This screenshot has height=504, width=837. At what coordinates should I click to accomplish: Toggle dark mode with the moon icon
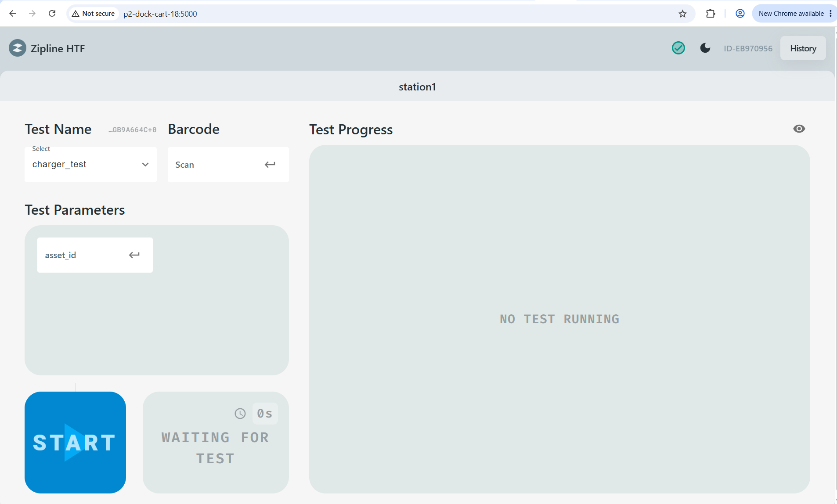click(x=705, y=48)
